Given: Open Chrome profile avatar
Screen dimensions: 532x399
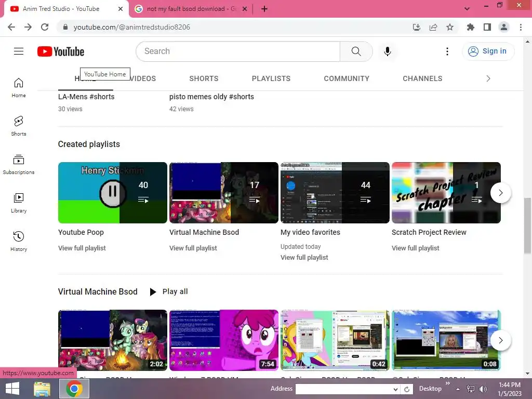Looking at the screenshot, I should coord(504,27).
